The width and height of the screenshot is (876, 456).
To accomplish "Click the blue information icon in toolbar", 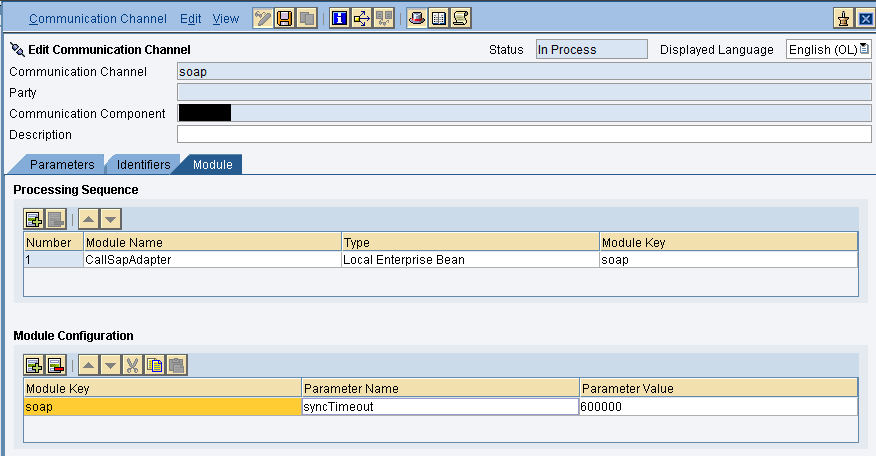I will click(x=339, y=18).
